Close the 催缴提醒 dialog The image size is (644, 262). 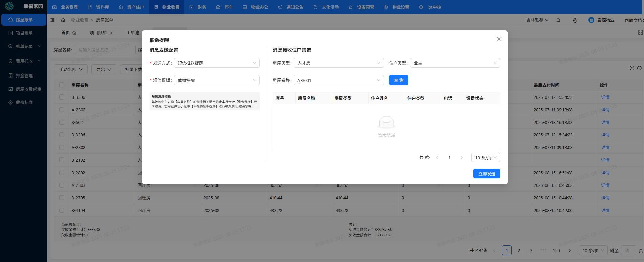[499, 39]
